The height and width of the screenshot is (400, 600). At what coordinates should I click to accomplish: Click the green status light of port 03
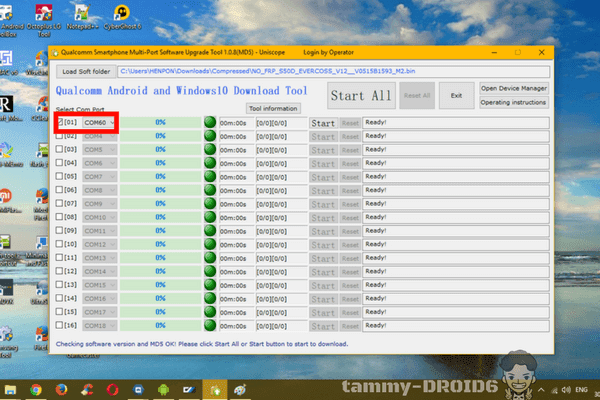pyautogui.click(x=210, y=149)
